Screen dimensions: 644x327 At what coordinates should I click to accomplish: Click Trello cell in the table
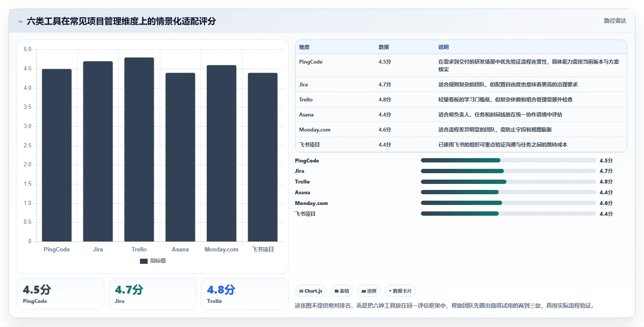click(x=306, y=100)
